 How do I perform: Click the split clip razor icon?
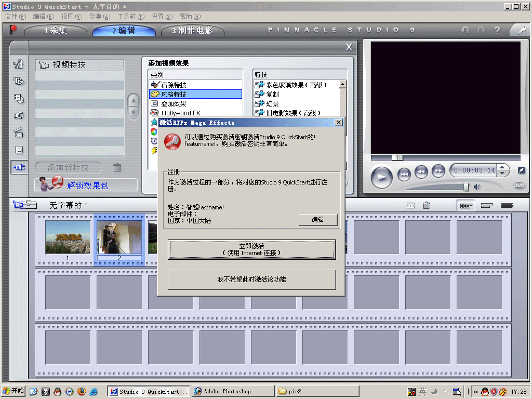coord(410,205)
